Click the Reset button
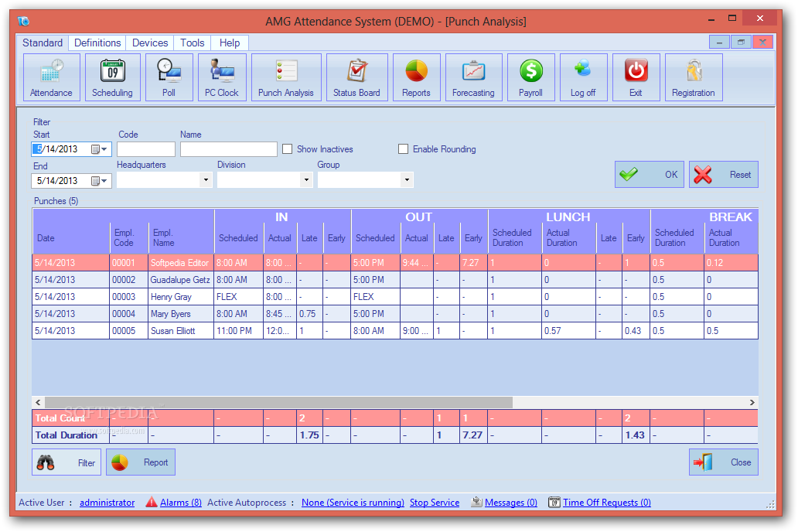This screenshot has width=798, height=532. pos(724,175)
